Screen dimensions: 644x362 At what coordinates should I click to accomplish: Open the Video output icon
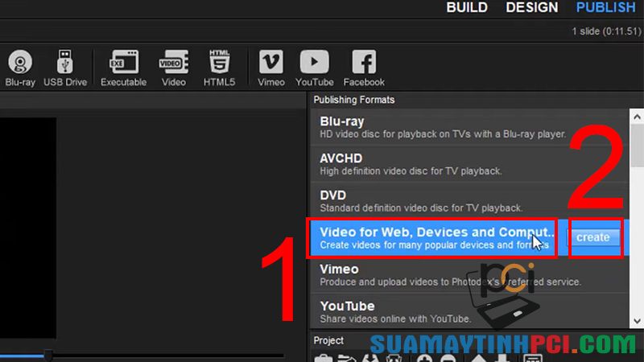pos(174,68)
